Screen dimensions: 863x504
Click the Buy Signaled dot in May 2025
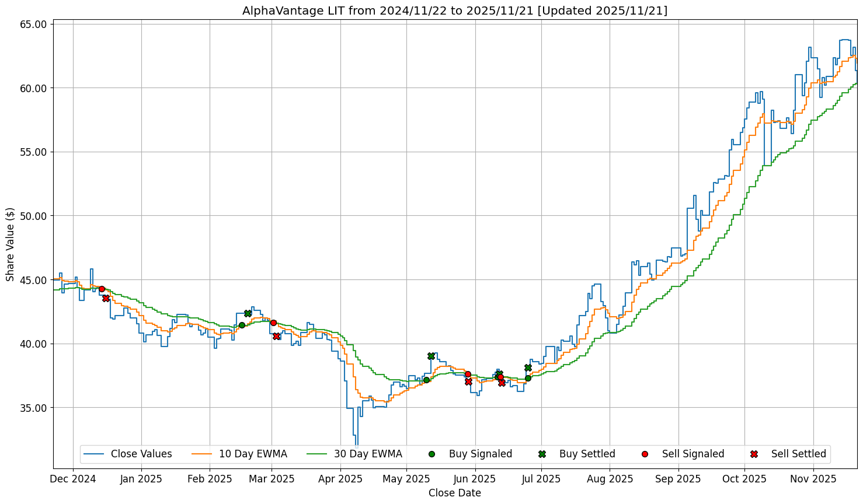tap(426, 380)
